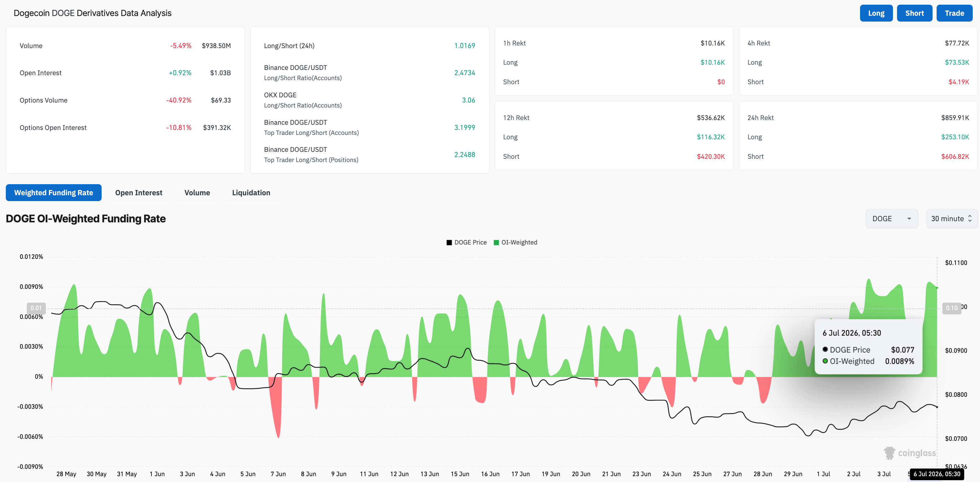980x482 pixels.
Task: Open the 30 minute interval selector
Action: click(952, 219)
